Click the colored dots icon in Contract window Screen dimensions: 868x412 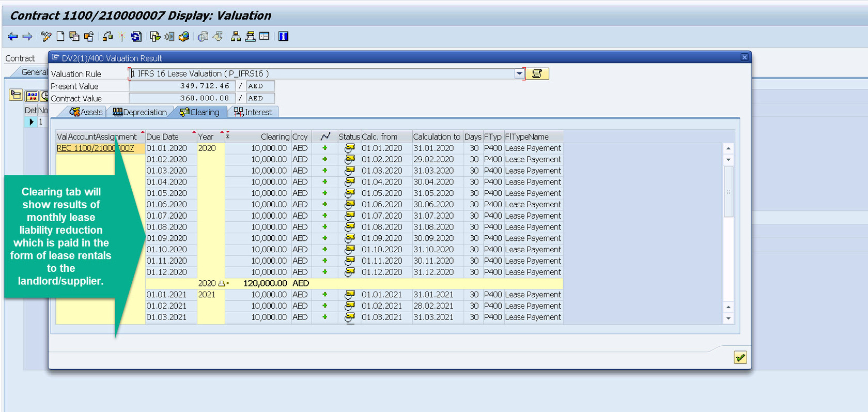click(x=32, y=96)
